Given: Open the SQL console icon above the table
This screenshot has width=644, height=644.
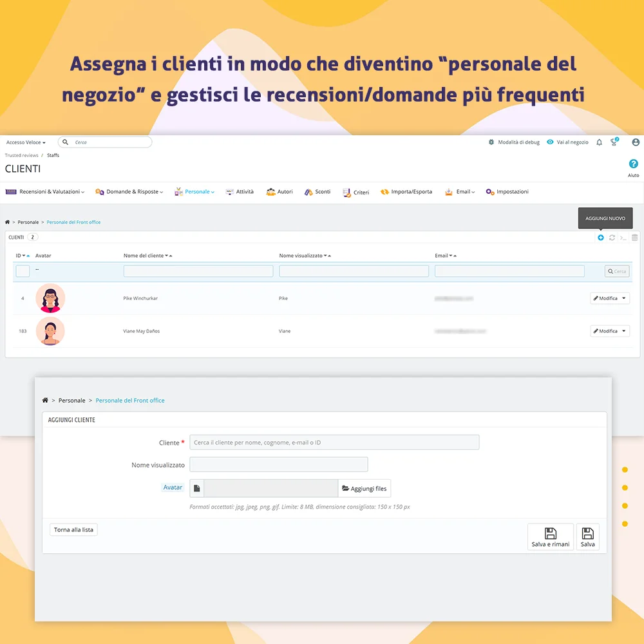Looking at the screenshot, I should [x=622, y=238].
